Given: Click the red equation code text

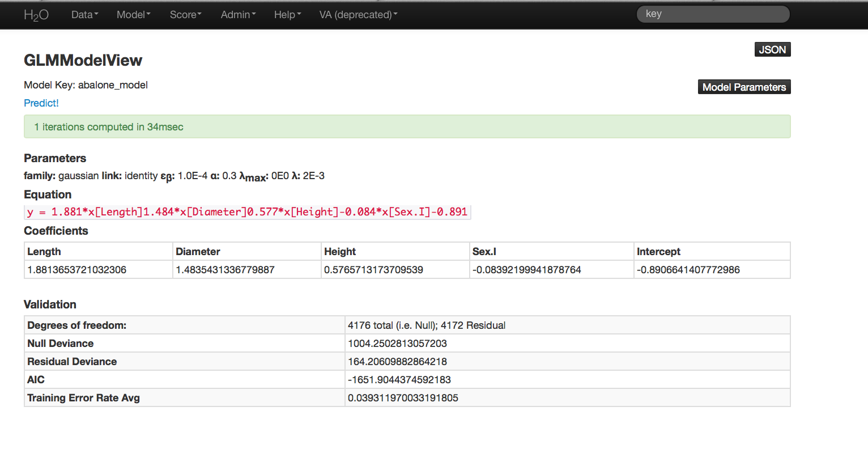Looking at the screenshot, I should (248, 212).
